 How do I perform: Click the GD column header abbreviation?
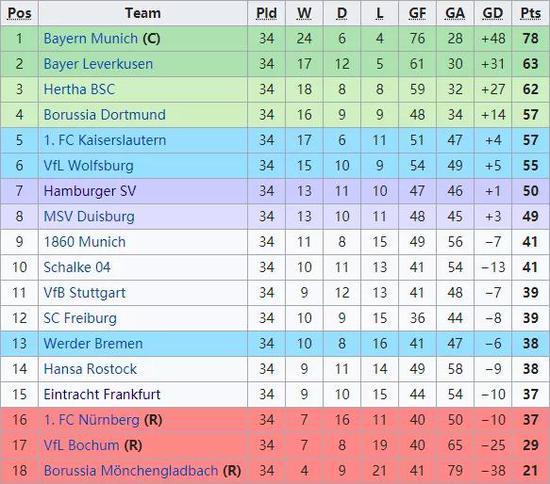(493, 13)
